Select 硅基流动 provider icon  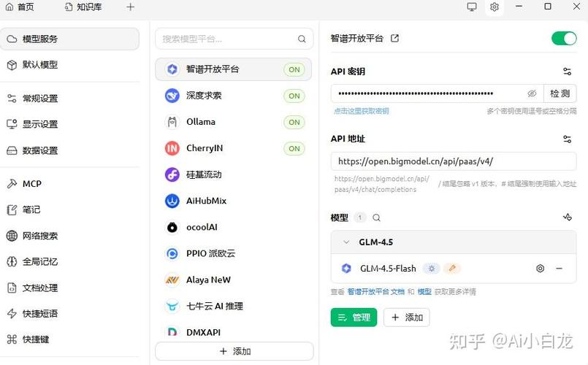172,174
